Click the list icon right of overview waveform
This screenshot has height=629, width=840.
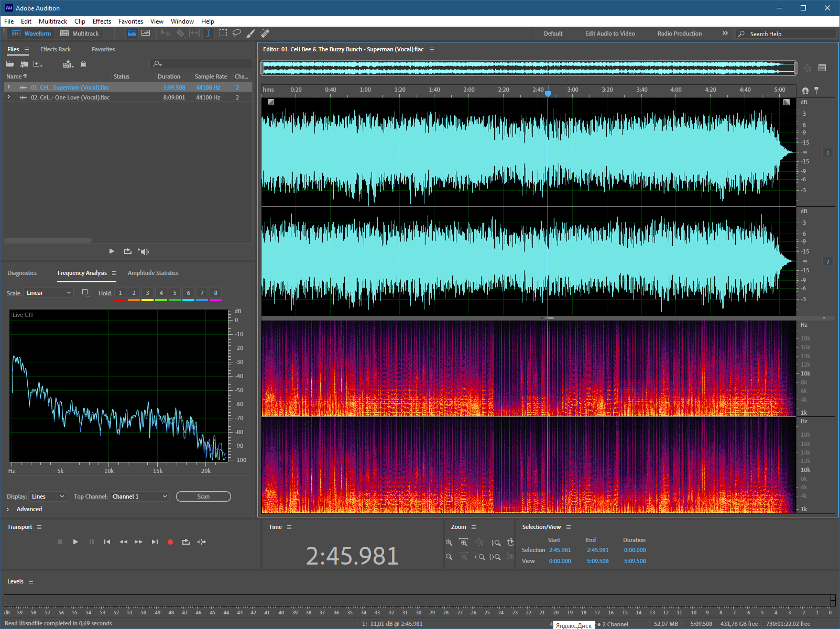click(x=822, y=68)
